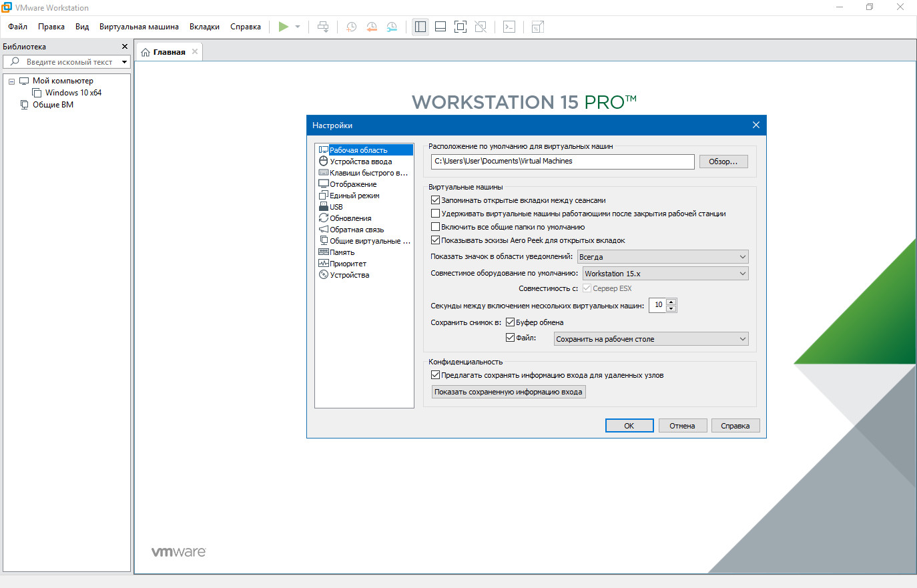Viewport: 917px width, 588px height.
Task: Toggle Запоминать открытые вкладки между сеансами checkbox
Action: pyautogui.click(x=435, y=200)
